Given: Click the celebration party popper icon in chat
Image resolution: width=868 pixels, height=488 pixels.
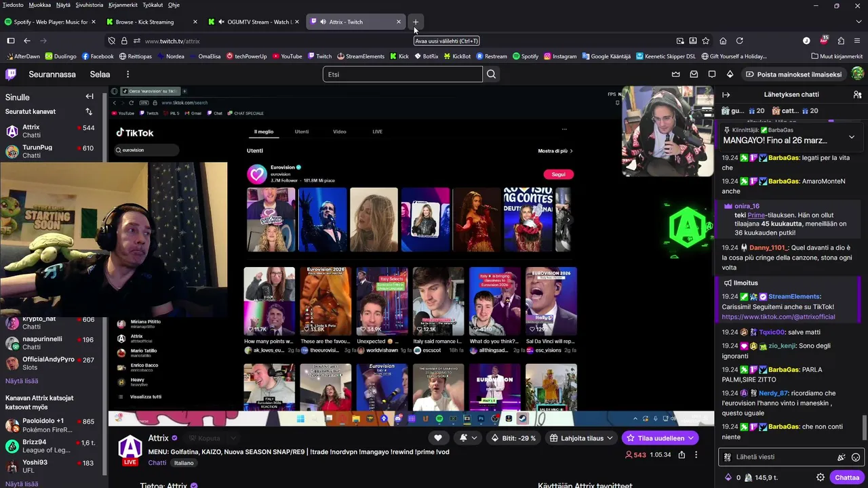Looking at the screenshot, I should click(x=842, y=457).
